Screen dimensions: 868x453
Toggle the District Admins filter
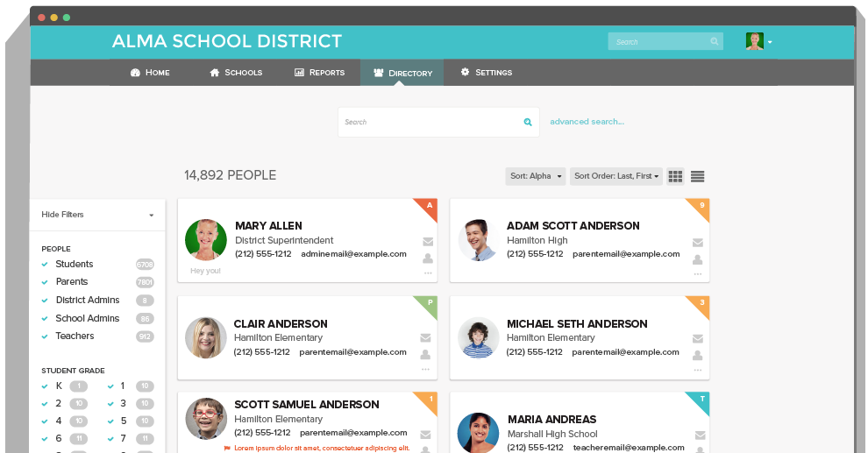45,301
